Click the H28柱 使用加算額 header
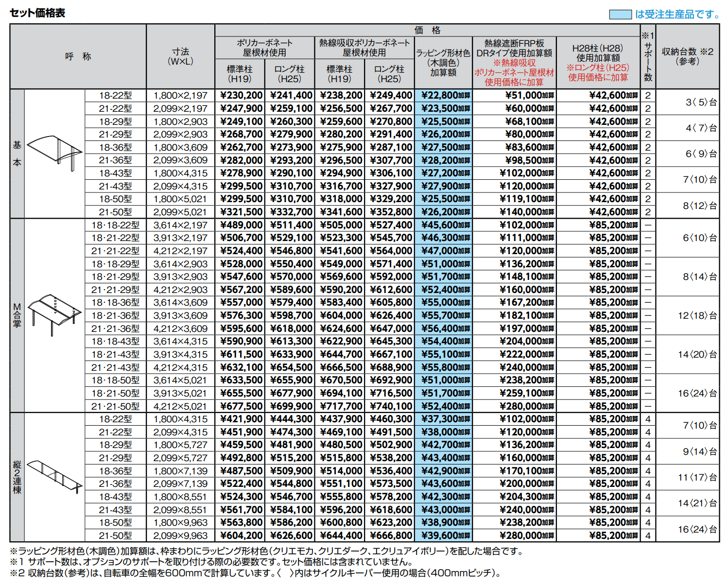Screen dimensions: 728x587 coord(598,63)
